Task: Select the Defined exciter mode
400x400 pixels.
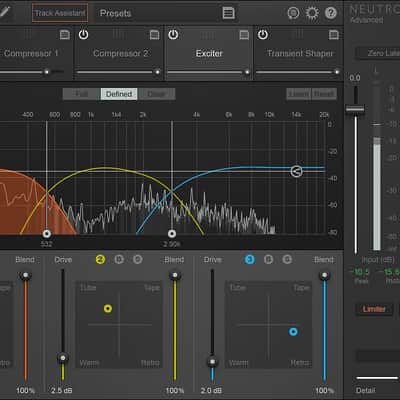Action: pyautogui.click(x=119, y=94)
